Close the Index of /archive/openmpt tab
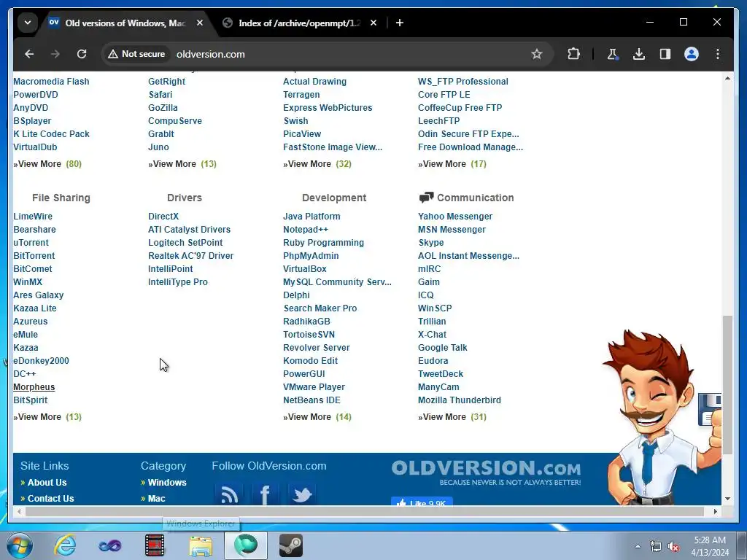The image size is (747, 560). point(373,23)
